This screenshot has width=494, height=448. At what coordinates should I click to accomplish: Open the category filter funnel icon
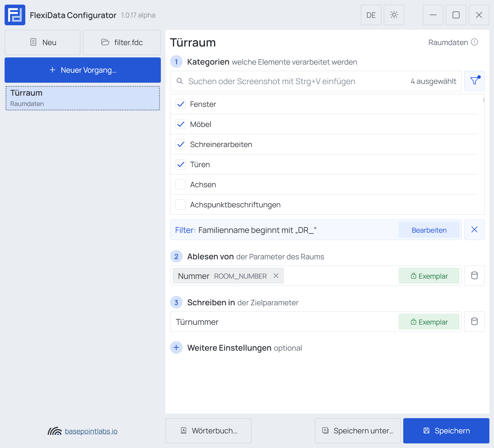(474, 81)
